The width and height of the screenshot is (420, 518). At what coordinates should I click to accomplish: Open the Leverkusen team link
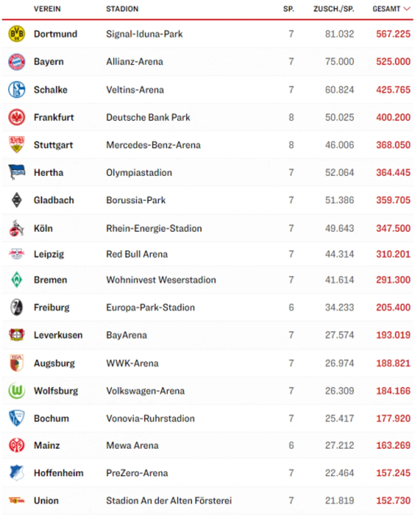(x=58, y=335)
